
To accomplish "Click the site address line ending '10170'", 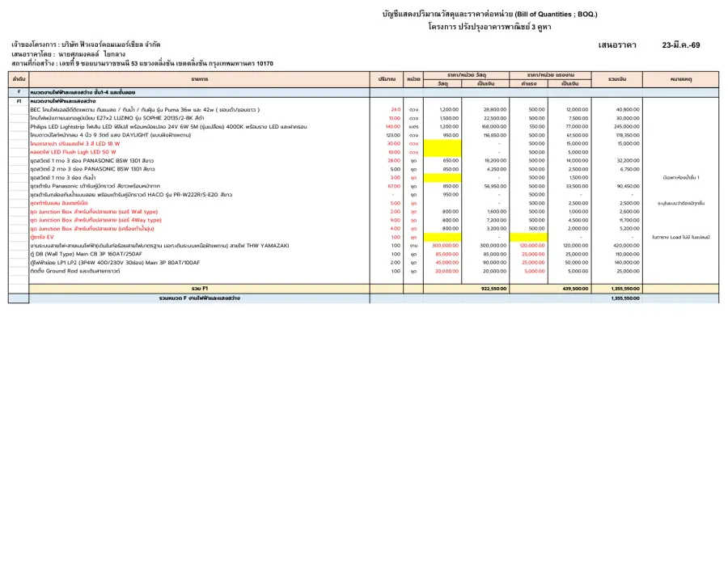I will click(x=142, y=64).
